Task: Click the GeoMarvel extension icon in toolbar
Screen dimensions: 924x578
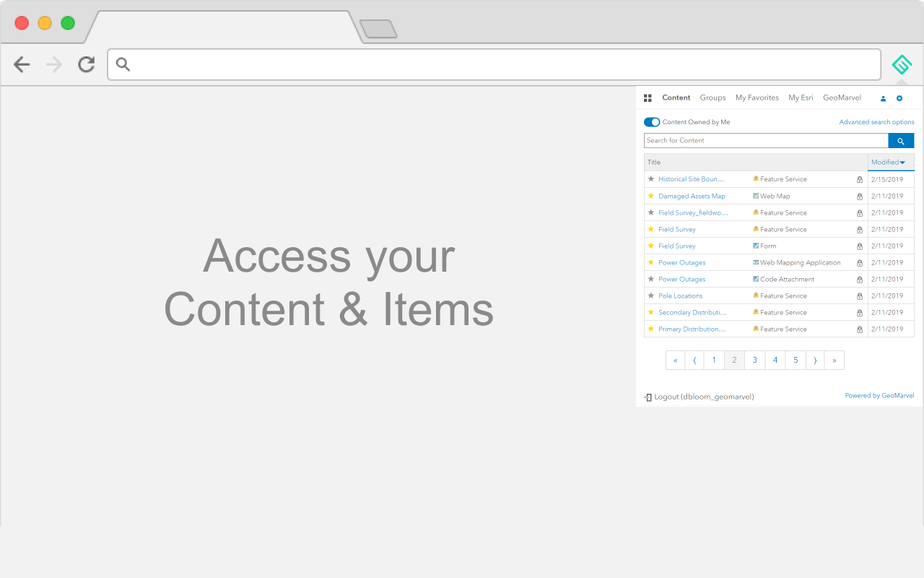Action: (902, 65)
